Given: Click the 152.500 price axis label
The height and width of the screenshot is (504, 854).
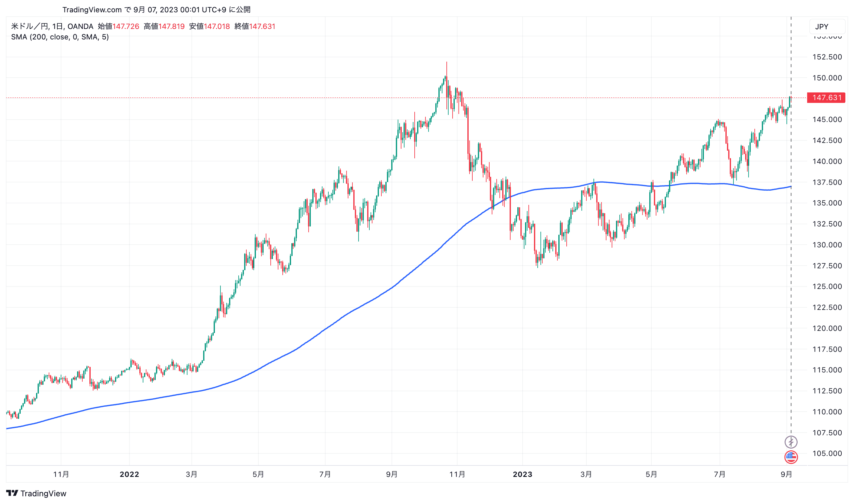Looking at the screenshot, I should (827, 57).
